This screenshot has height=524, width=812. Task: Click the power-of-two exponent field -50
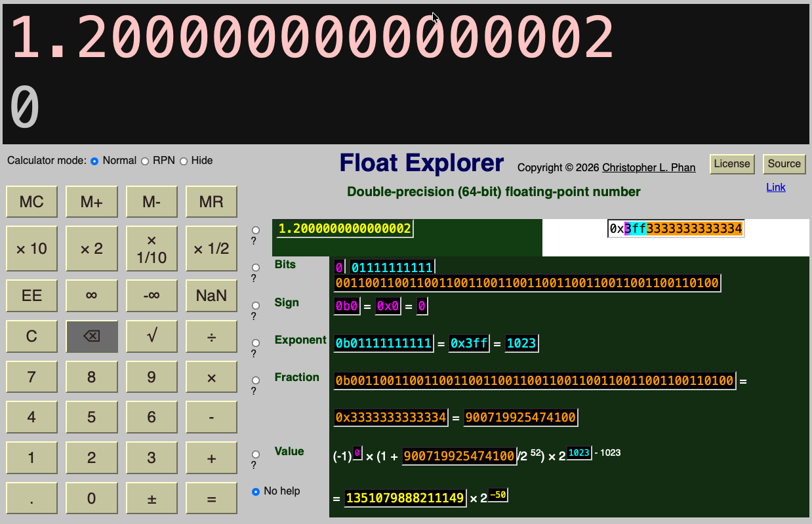coord(498,494)
